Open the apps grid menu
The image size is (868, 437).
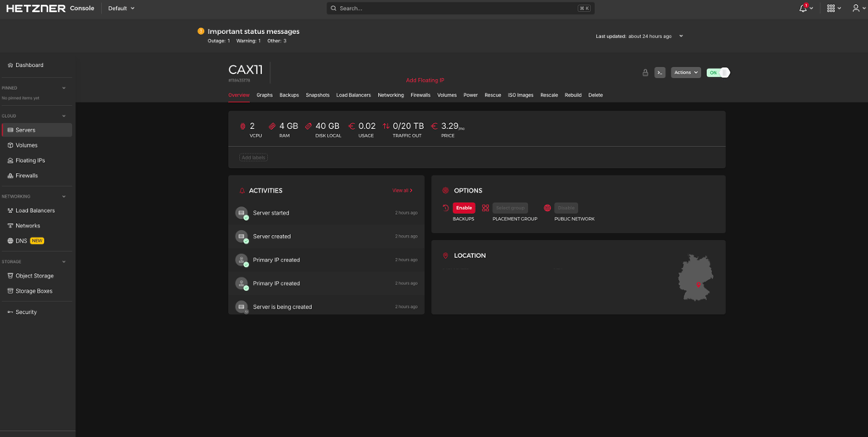click(x=831, y=8)
